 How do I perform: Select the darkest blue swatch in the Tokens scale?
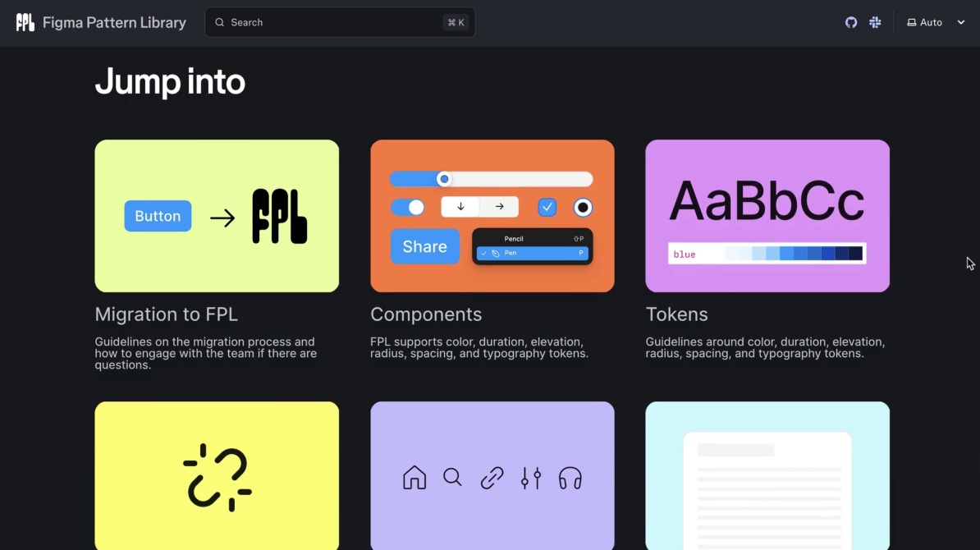point(856,254)
